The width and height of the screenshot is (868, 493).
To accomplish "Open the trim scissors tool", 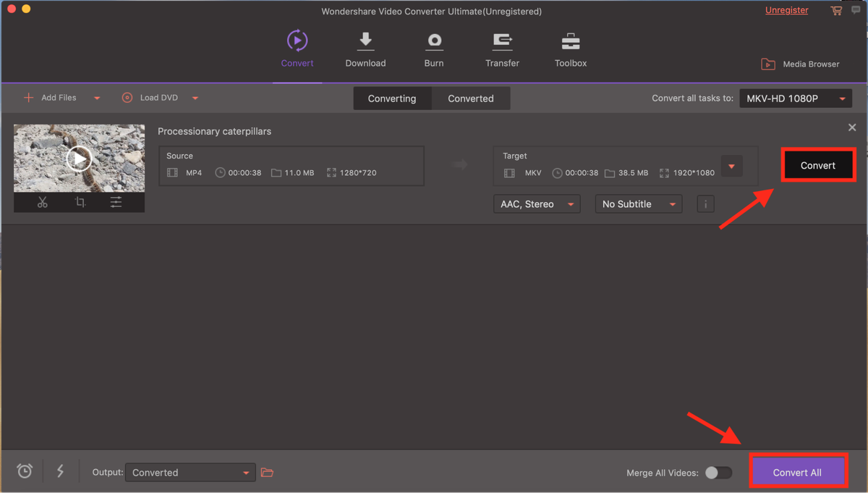I will pyautogui.click(x=43, y=203).
